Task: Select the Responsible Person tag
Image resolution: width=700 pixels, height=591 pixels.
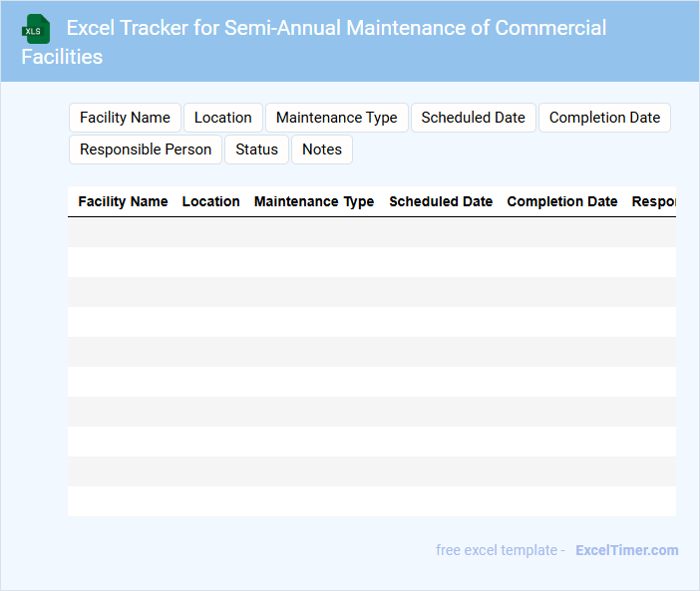Action: (x=146, y=149)
